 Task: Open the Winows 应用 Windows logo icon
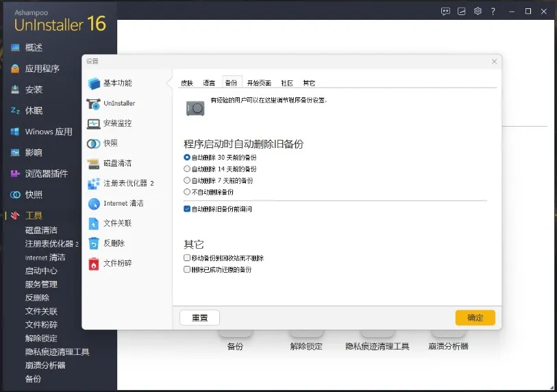tap(15, 132)
